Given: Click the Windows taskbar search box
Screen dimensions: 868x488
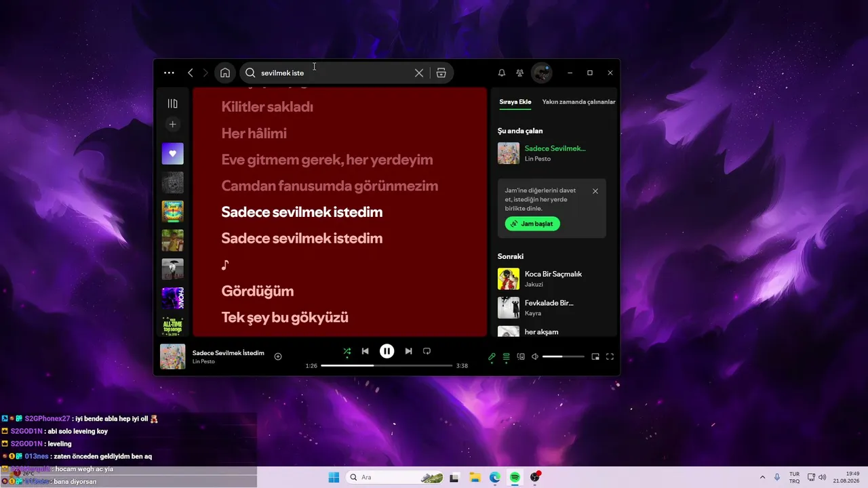Looking at the screenshot, I should click(395, 477).
